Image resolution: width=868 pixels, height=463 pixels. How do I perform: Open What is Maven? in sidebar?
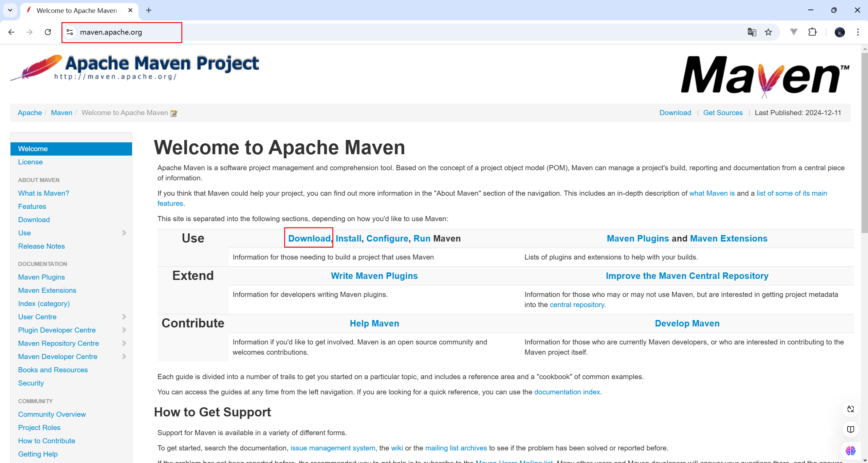point(43,193)
